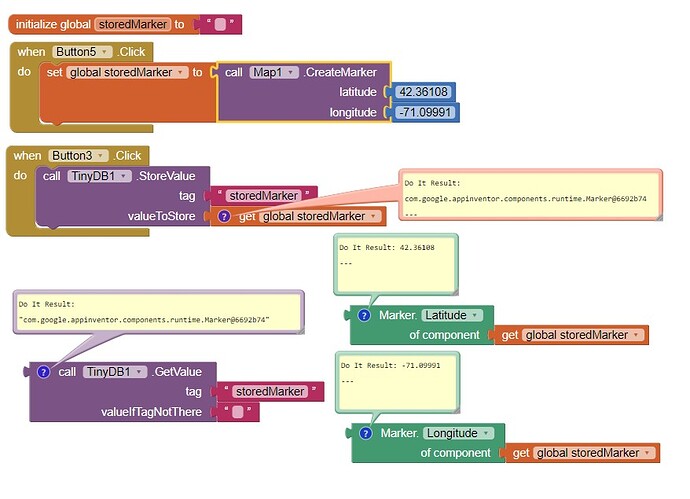Click resize corner of StoreValue comment bubble
690x499 pixels.
(660, 217)
